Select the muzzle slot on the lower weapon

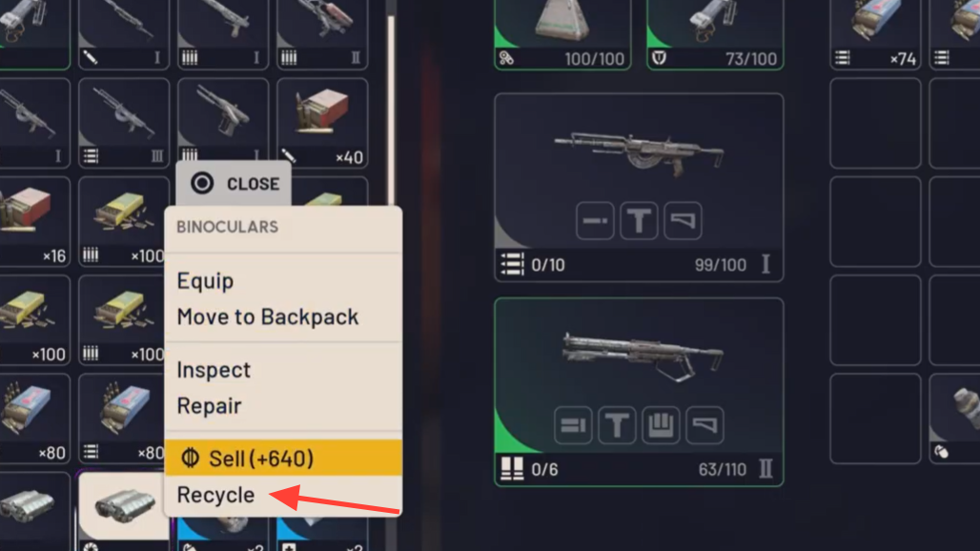coord(573,425)
